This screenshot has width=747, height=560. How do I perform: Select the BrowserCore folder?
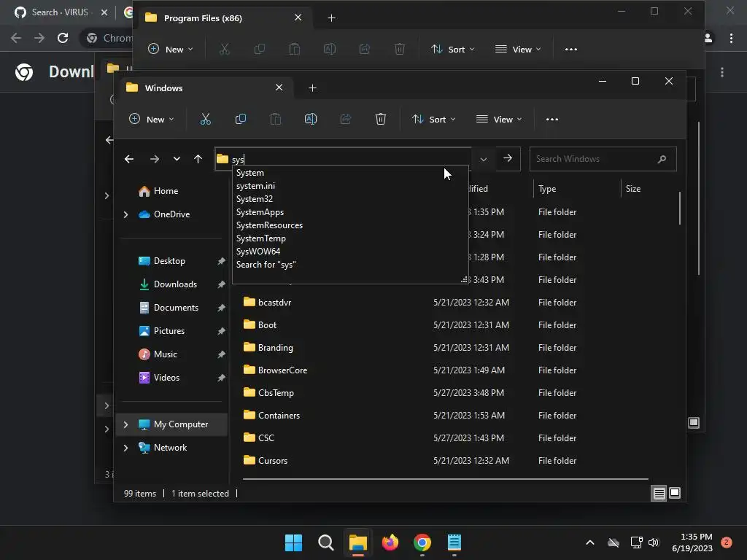282,370
